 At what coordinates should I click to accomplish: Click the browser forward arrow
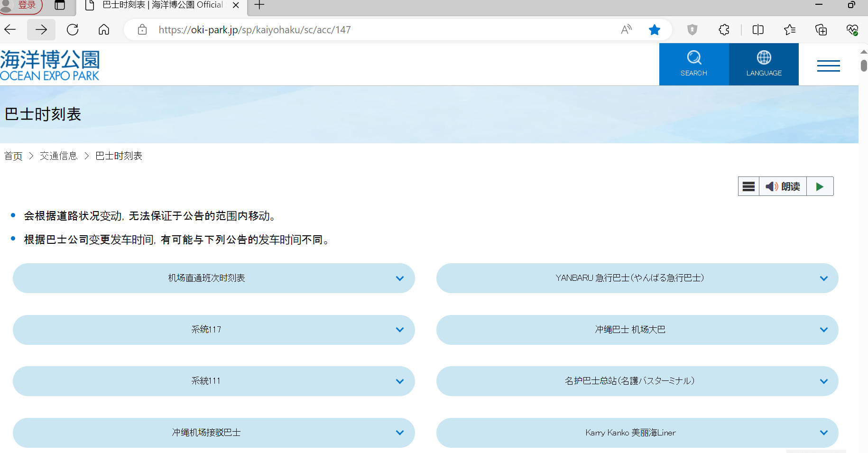click(x=41, y=30)
